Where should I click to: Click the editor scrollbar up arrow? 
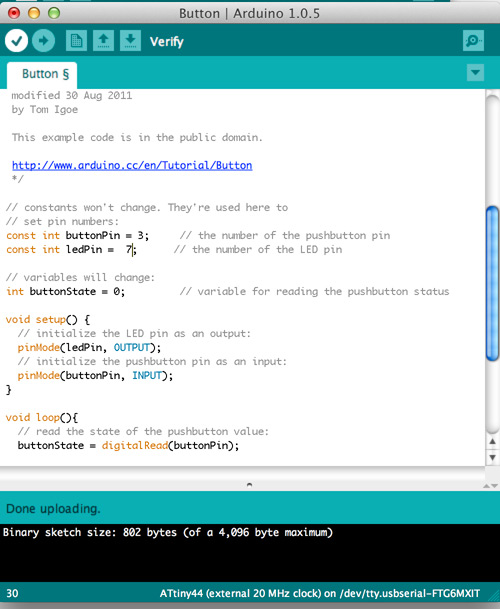(x=492, y=441)
